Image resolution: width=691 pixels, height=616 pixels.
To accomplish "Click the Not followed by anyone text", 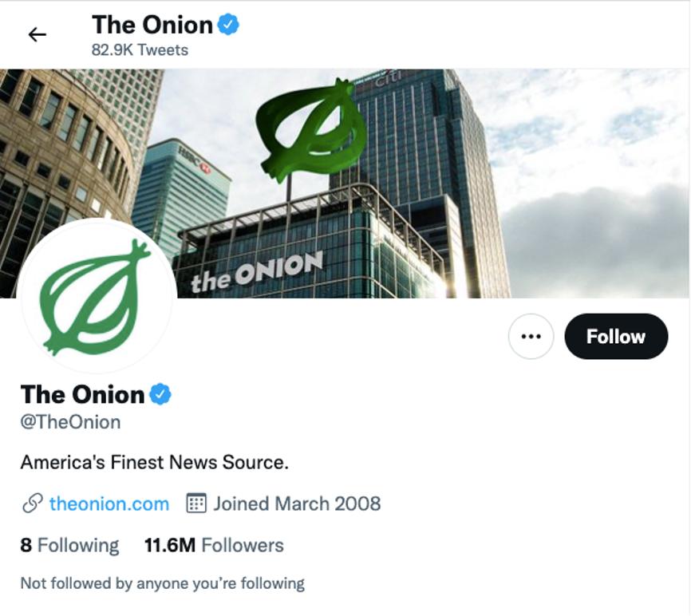I will tap(162, 583).
